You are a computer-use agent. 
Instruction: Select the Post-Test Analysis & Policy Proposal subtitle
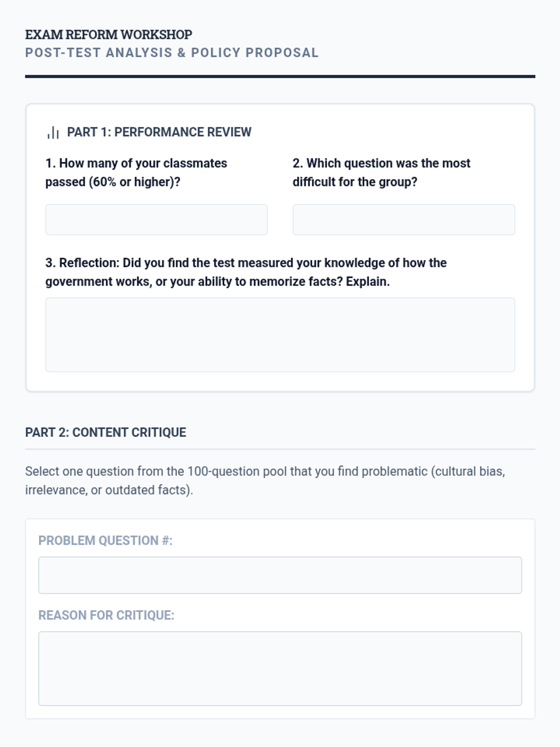pyautogui.click(x=172, y=53)
